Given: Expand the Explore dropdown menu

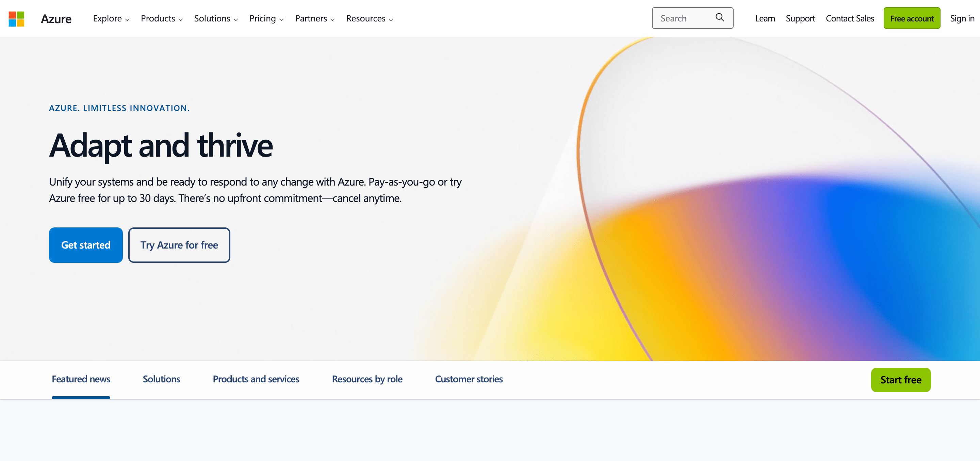Looking at the screenshot, I should pos(111,19).
